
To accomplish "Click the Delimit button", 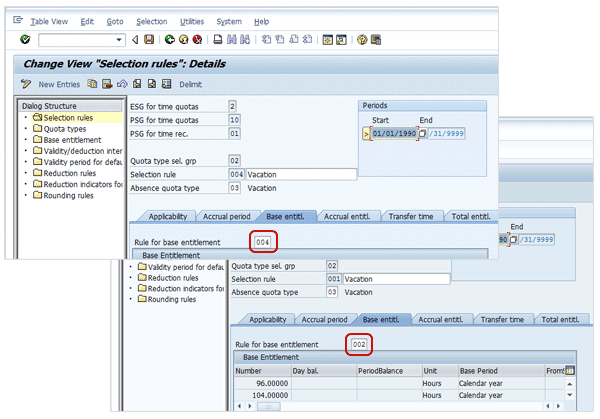I will point(191,85).
